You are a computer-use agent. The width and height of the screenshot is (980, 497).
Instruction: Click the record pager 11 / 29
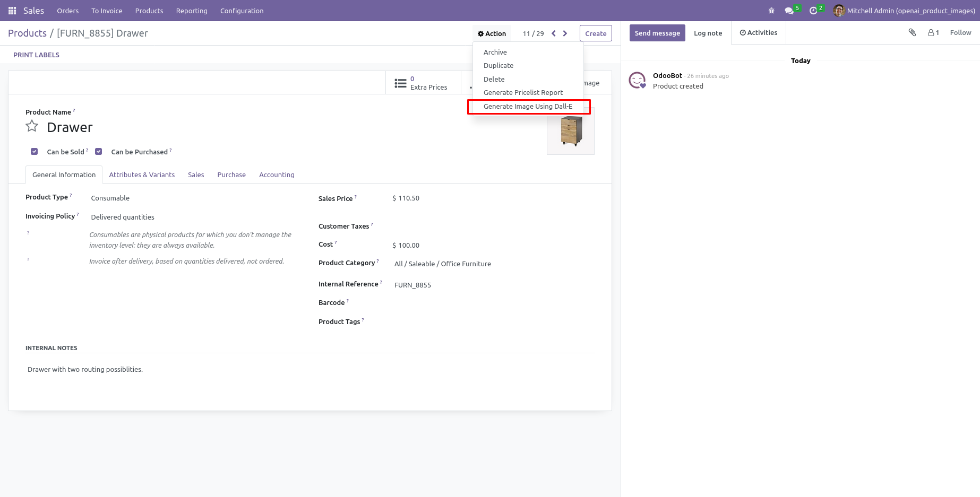(x=533, y=33)
